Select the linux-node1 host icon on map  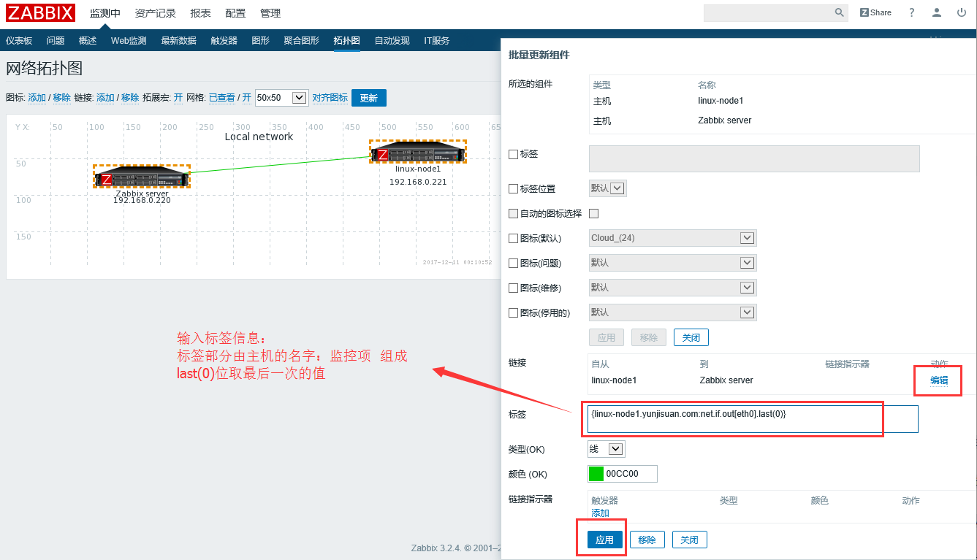418,152
